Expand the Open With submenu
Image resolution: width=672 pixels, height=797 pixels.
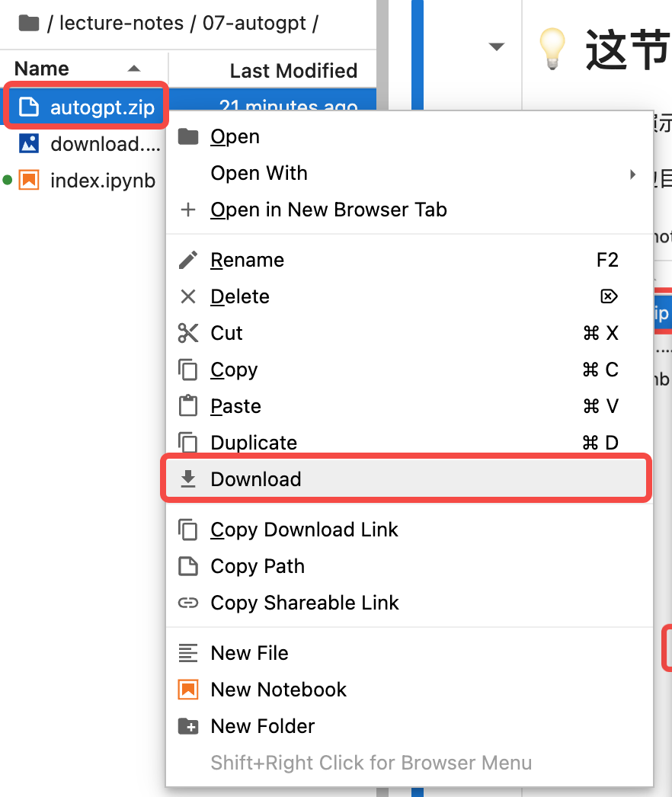point(409,173)
